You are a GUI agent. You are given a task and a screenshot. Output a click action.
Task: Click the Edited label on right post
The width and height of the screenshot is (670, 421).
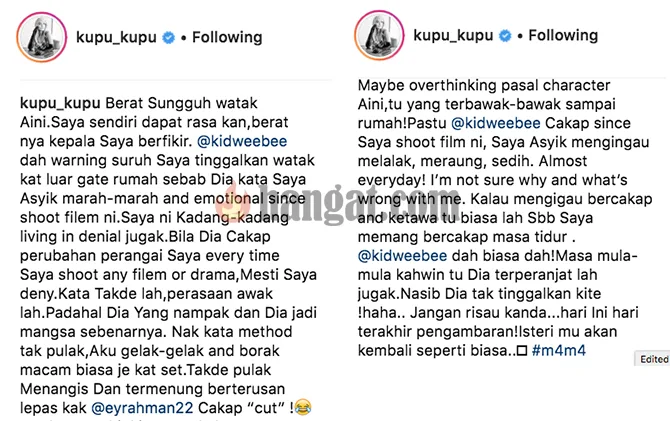(653, 359)
